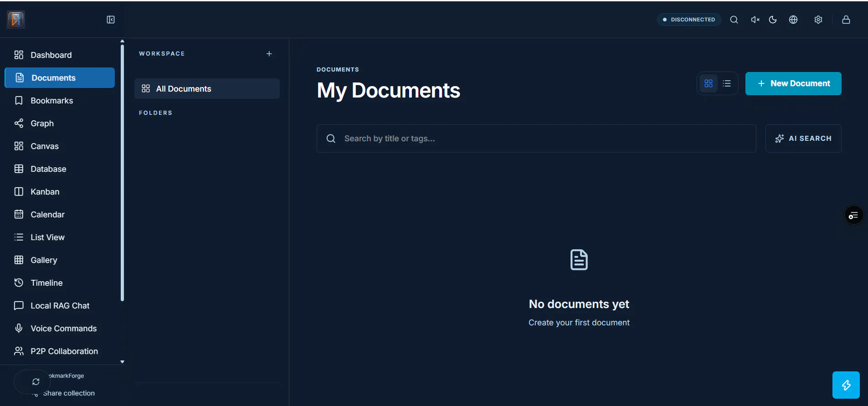Click the FOLDERS section label

[x=156, y=113]
